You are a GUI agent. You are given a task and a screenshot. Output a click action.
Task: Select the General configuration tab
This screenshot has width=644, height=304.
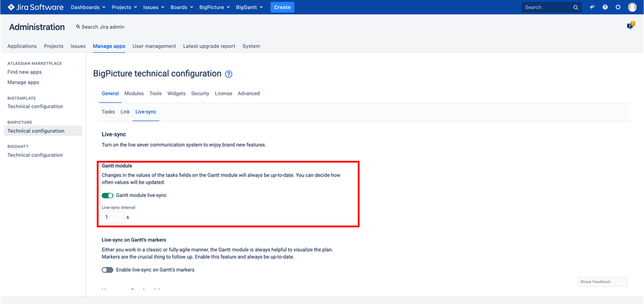110,93
